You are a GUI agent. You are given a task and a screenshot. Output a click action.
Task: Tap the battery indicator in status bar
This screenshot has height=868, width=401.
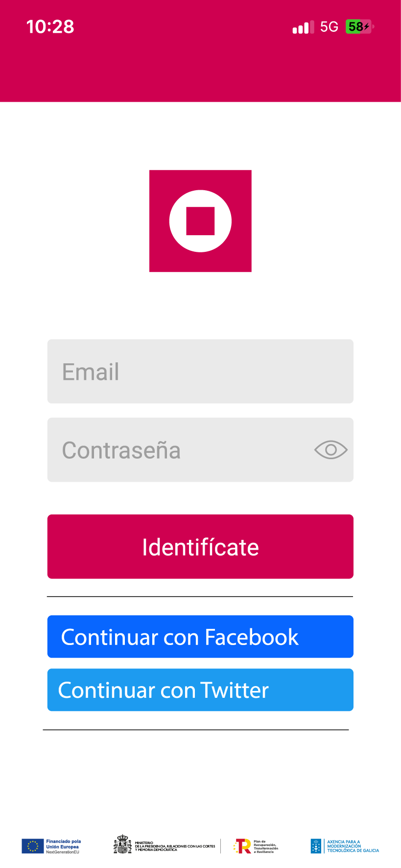point(359,27)
